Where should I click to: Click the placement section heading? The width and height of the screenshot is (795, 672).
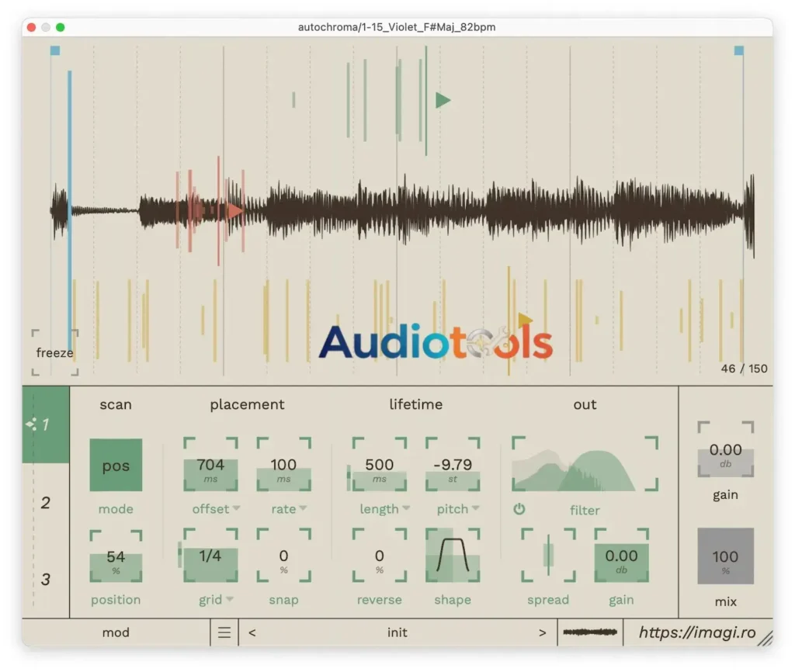[x=247, y=404]
